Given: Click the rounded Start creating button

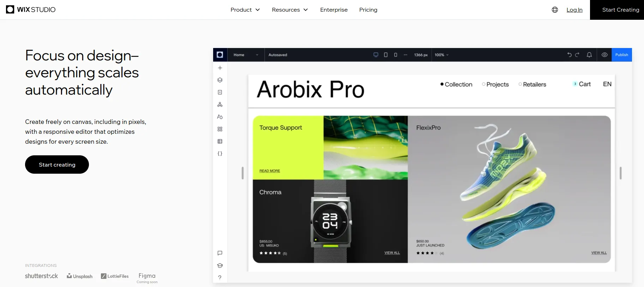Looking at the screenshot, I should (57, 165).
